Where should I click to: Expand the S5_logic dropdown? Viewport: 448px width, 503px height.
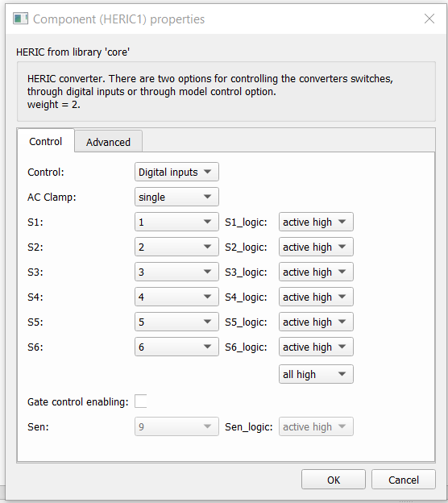click(316, 322)
